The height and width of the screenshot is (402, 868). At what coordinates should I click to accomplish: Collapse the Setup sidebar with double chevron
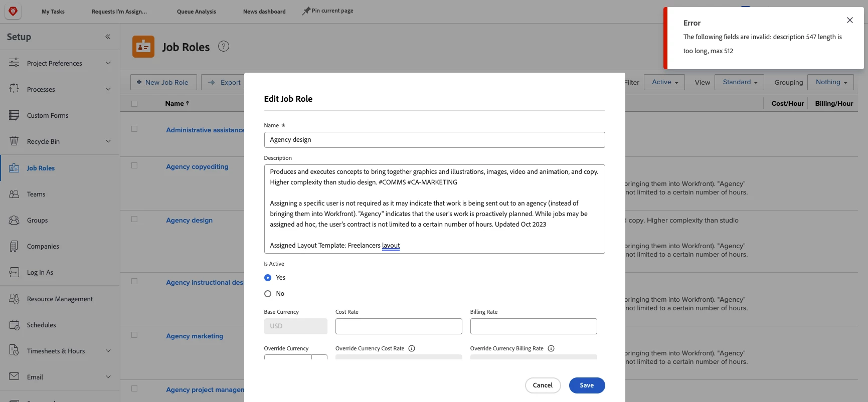click(108, 37)
